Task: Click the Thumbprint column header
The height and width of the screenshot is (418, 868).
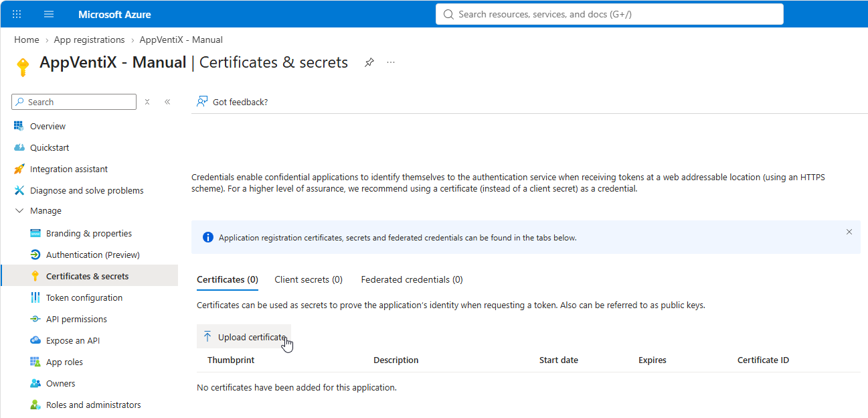Action: (231, 360)
